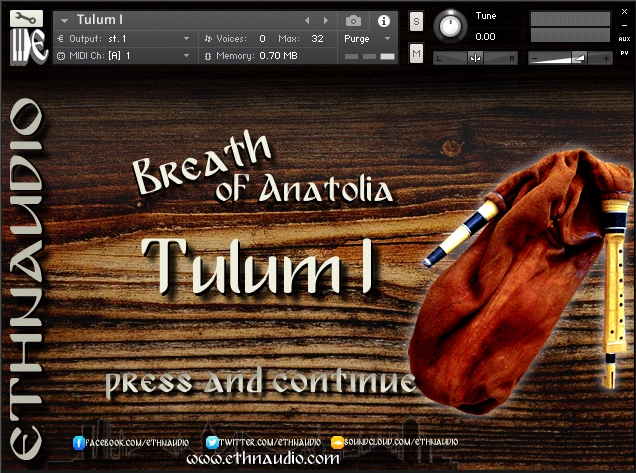Expand the Tulum I instrument menu arrow
Image resolution: width=636 pixels, height=473 pixels.
pos(64,20)
